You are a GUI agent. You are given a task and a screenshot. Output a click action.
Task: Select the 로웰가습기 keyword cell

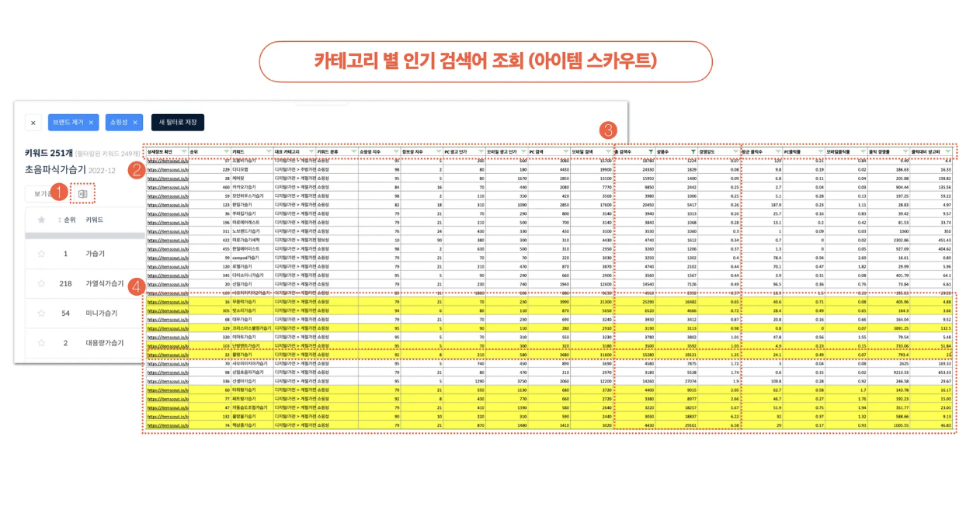252,265
